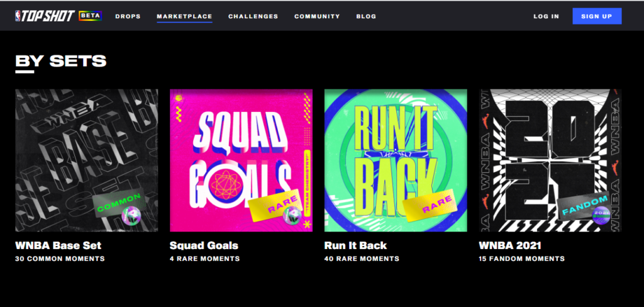Click the blue Sign Up button
Image resolution: width=644 pixels, height=307 pixels.
(597, 16)
